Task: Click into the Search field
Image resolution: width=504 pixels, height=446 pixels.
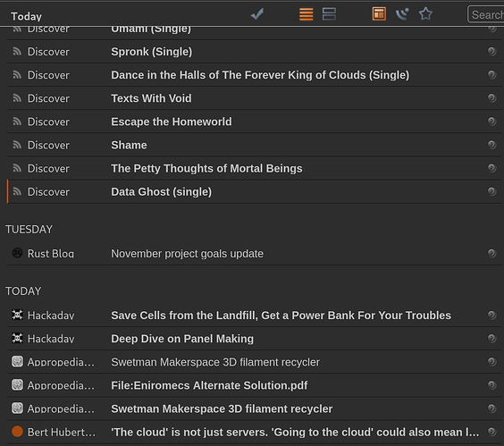Action: 485,14
